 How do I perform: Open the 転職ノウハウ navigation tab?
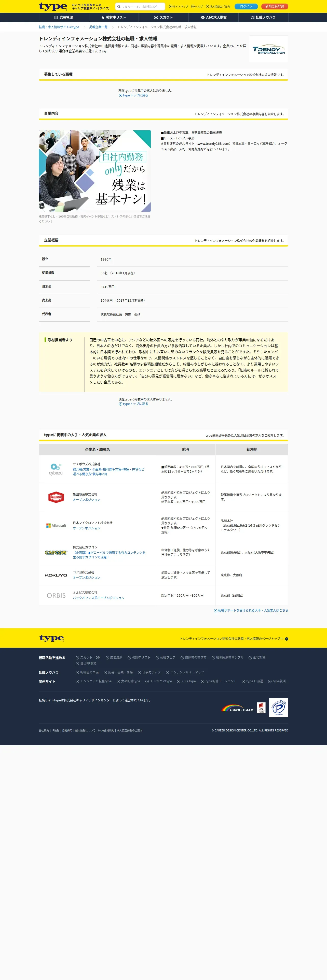(263, 18)
